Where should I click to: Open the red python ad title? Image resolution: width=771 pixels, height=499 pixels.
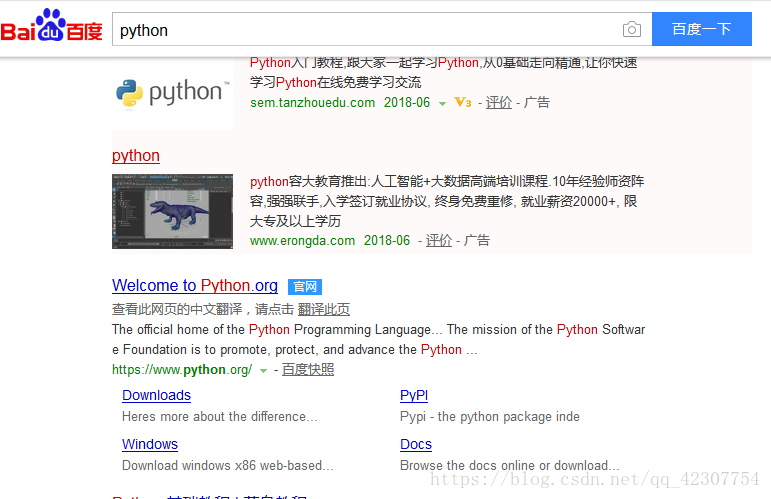[136, 155]
